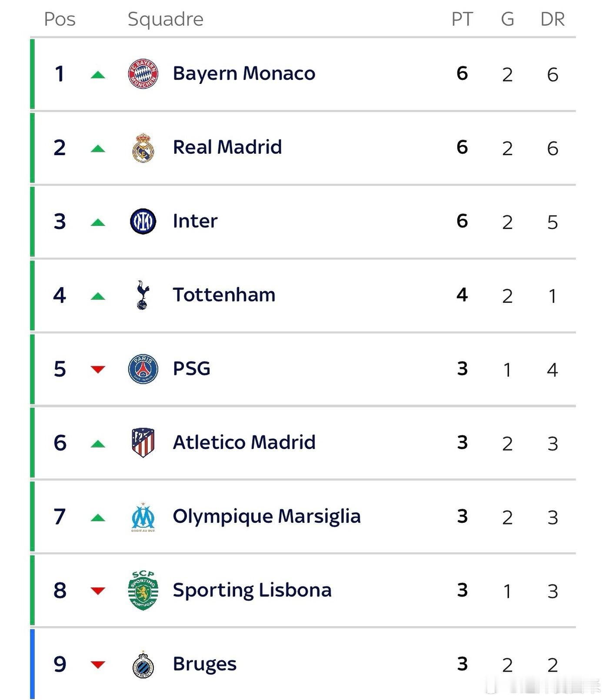Open the Bayern Monaco team name

[244, 73]
